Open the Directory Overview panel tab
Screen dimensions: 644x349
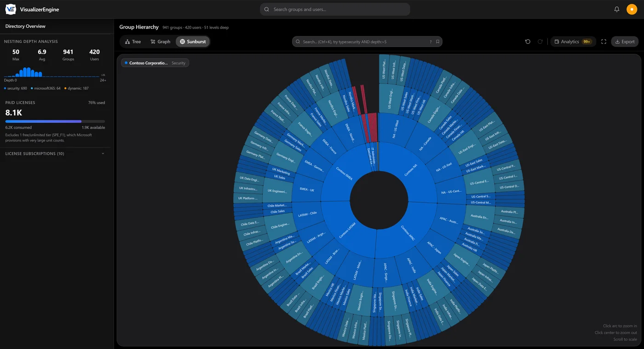pos(25,26)
